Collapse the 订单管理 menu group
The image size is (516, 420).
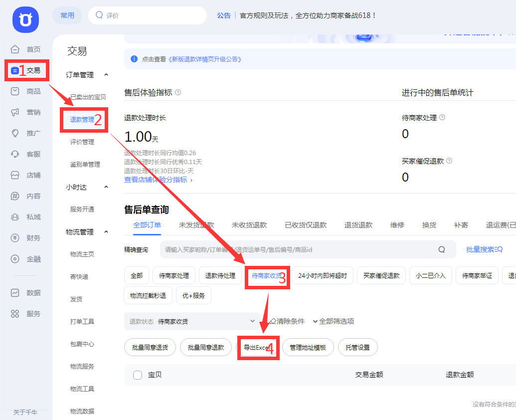(x=106, y=75)
